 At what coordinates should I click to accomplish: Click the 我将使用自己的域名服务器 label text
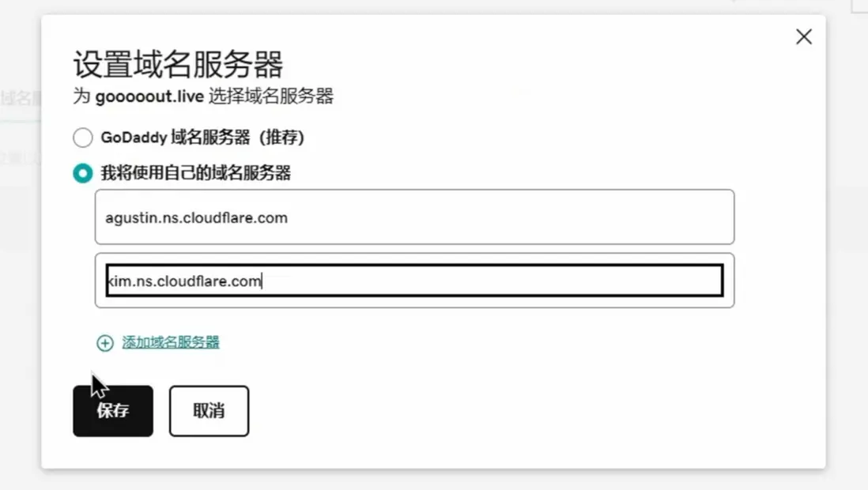(195, 173)
